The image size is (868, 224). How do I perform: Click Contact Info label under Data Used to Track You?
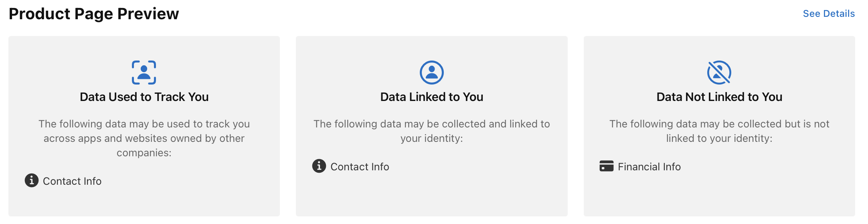tap(72, 181)
